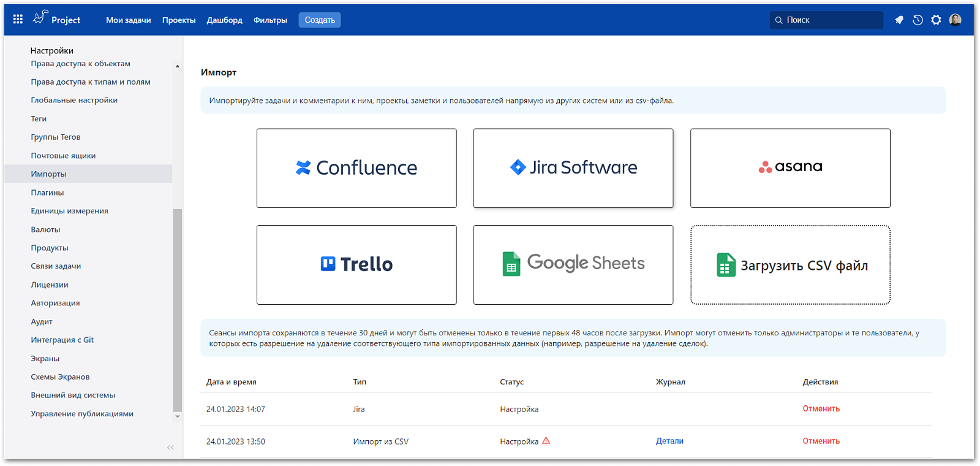Image resolution: width=980 pixels, height=466 pixels.
Task: Click the Загрузить CSV файл upload card
Action: [x=790, y=265]
